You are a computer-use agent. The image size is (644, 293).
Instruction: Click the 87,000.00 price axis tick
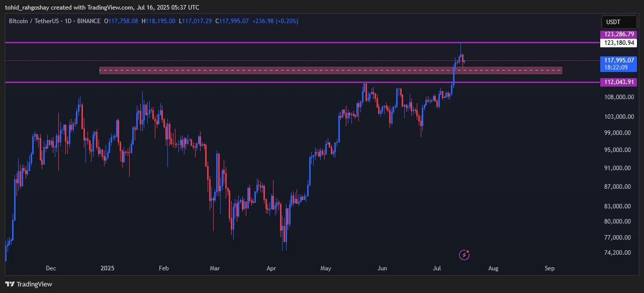point(618,187)
